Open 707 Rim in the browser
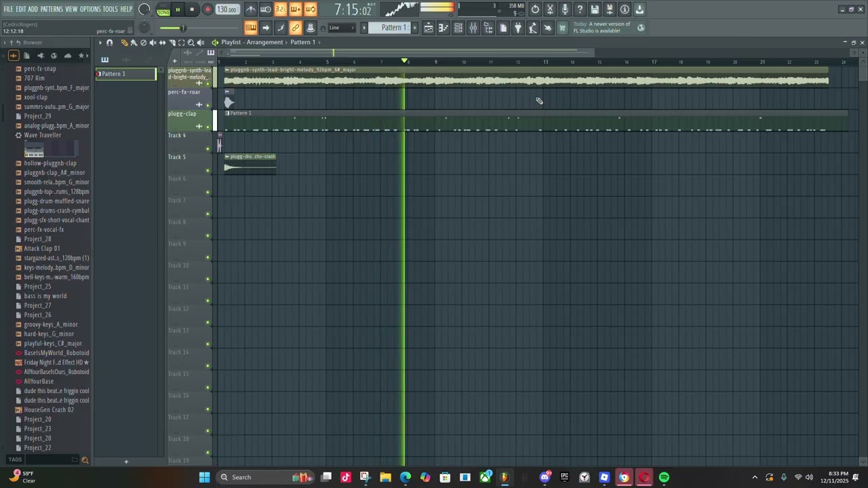 [35, 78]
